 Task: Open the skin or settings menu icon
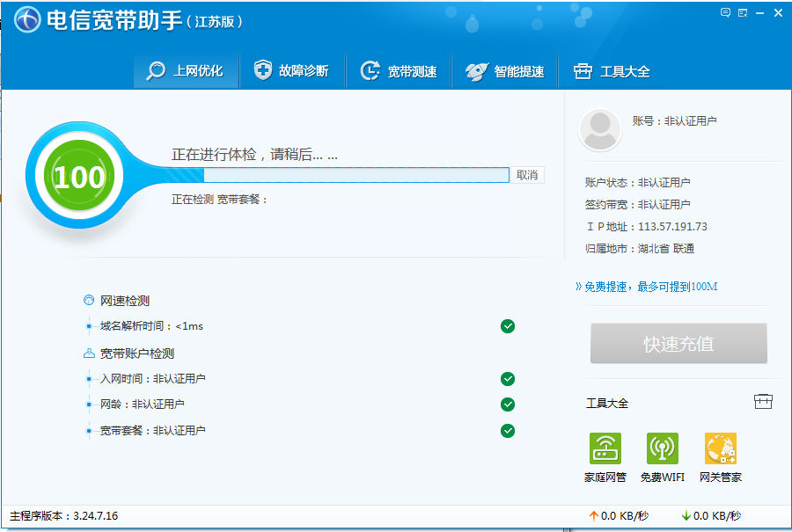(x=743, y=13)
